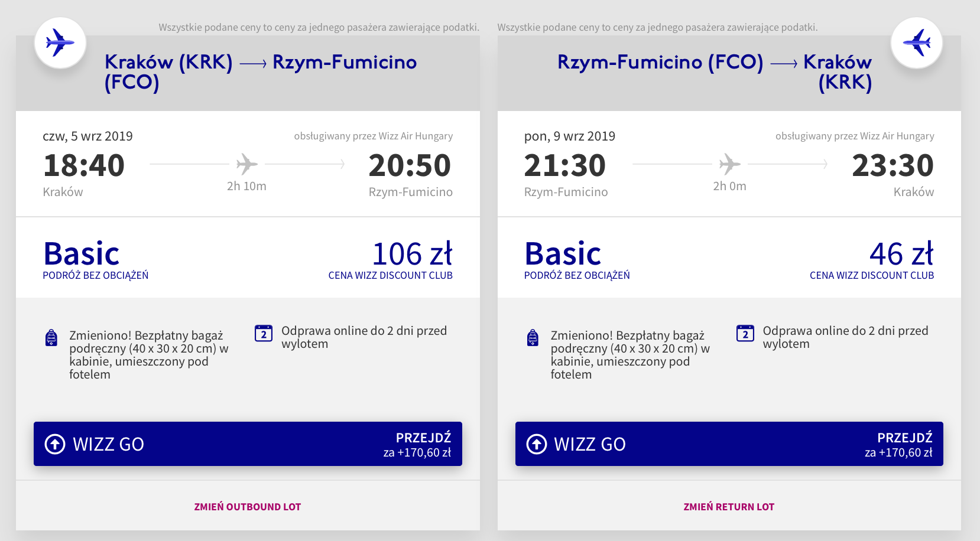Click the hand baggage description on the outbound card

point(149,355)
